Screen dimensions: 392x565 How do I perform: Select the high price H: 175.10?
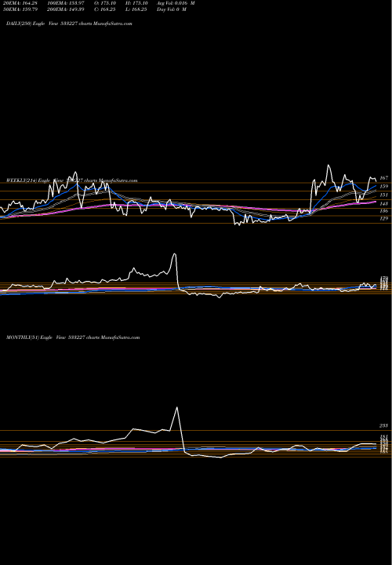point(135,3)
